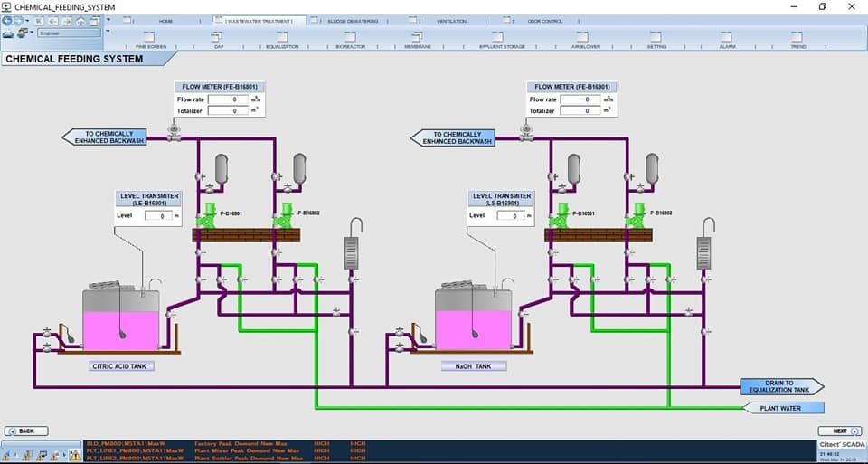Open the ALARM page

click(x=726, y=40)
